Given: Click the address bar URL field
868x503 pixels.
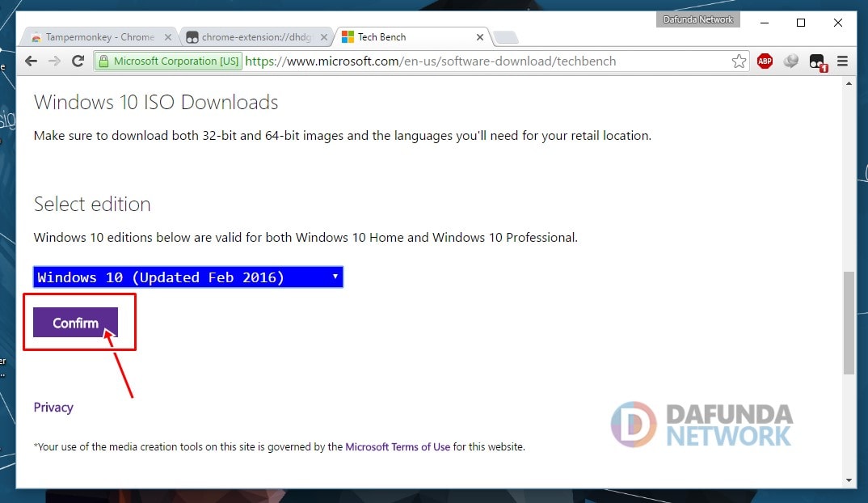Looking at the screenshot, I should tap(485, 61).
